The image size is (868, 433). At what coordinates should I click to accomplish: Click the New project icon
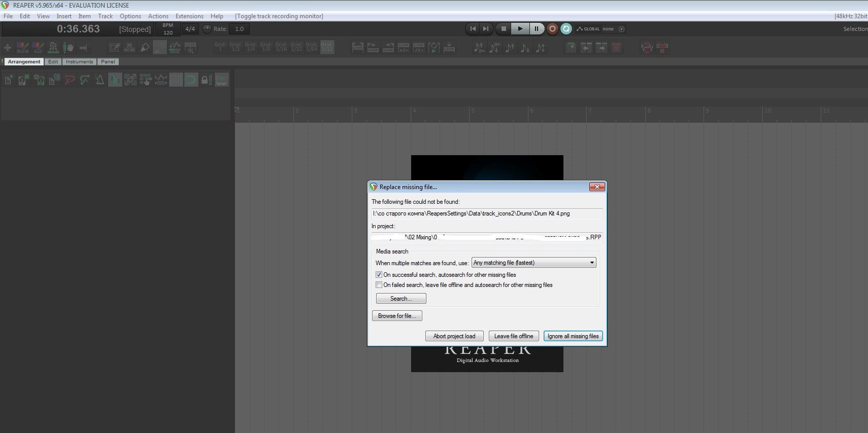9,80
